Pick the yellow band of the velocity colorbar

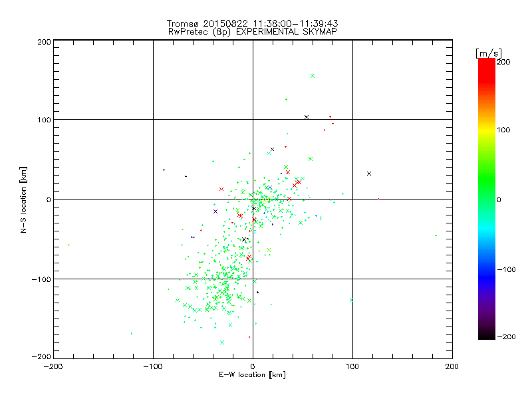pyautogui.click(x=487, y=130)
